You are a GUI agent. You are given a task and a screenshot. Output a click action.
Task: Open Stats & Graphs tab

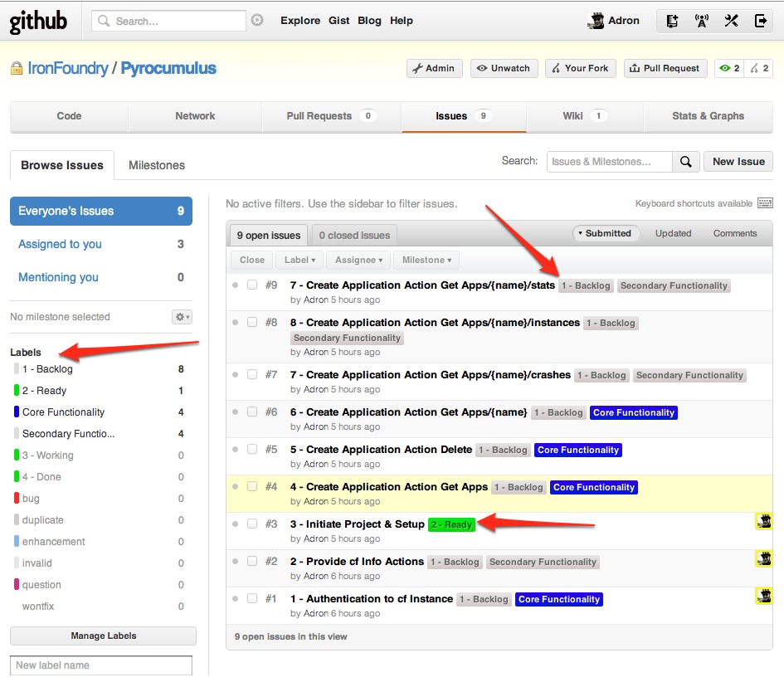[708, 116]
